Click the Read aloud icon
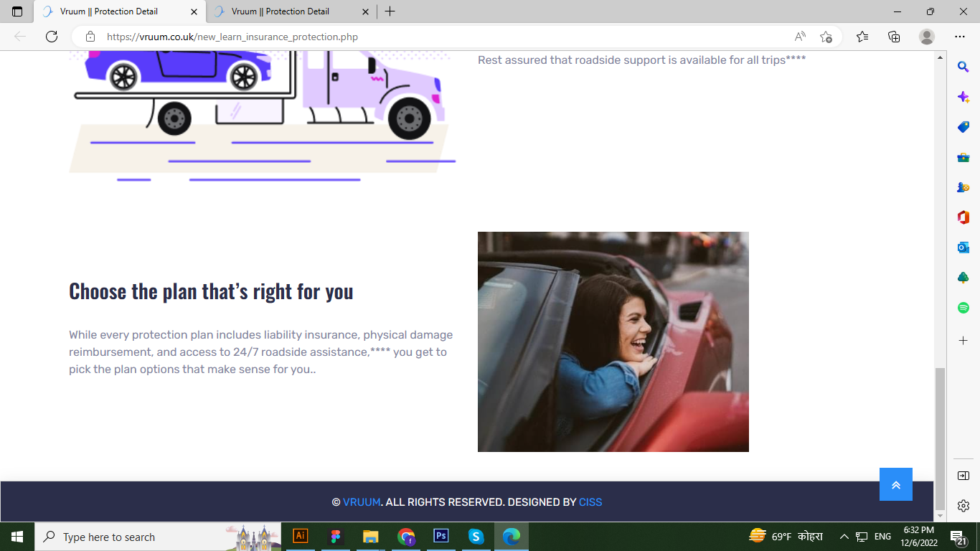This screenshot has height=551, width=980. (x=800, y=37)
